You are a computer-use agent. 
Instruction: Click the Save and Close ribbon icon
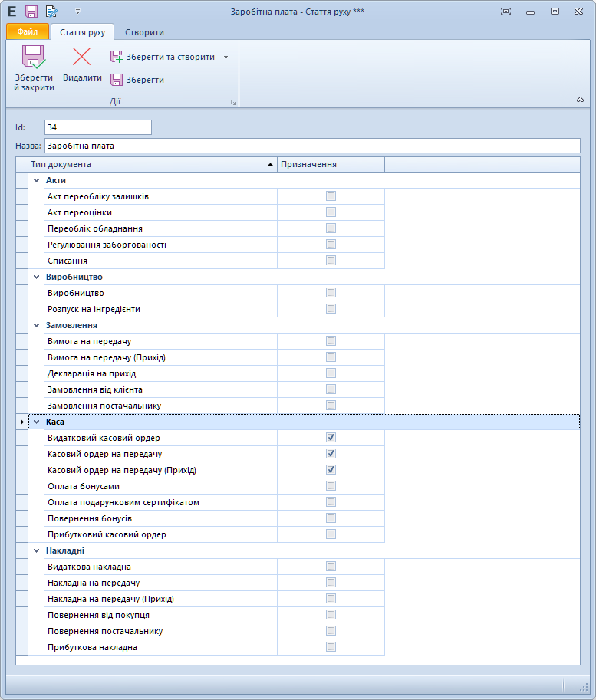[33, 58]
